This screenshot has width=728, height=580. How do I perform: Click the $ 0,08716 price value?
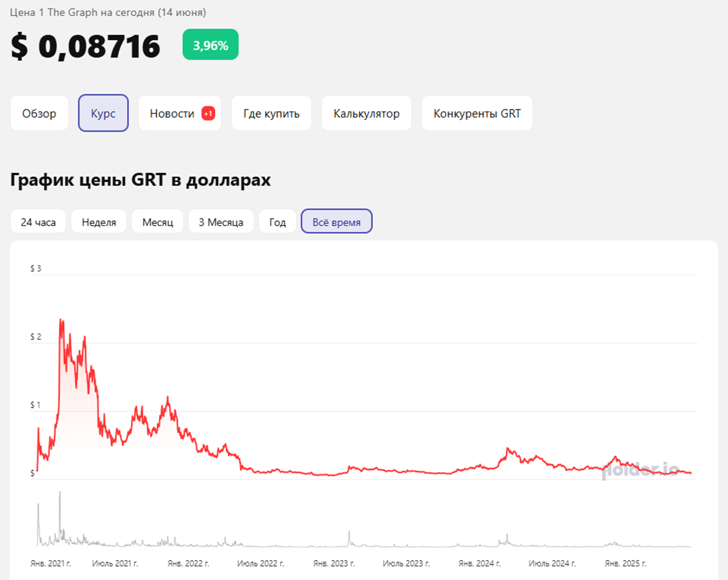pos(85,46)
